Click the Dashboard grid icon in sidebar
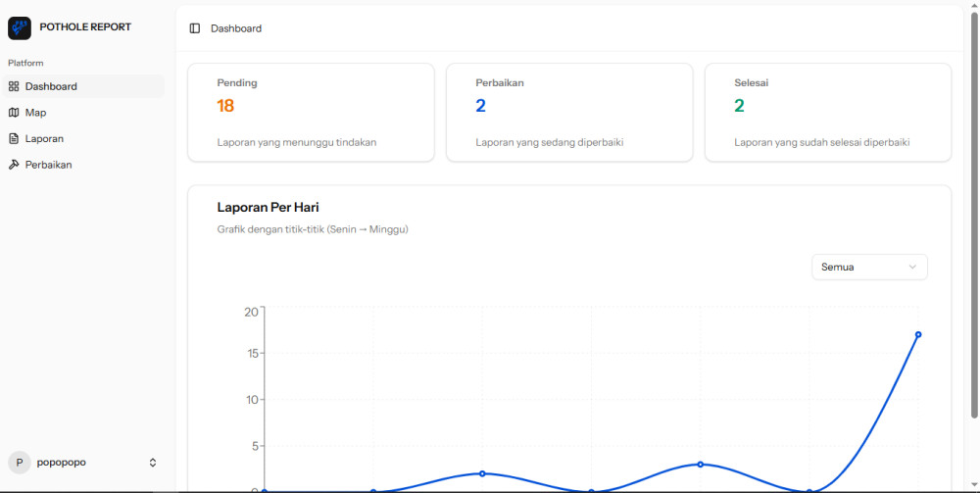Viewport: 980px width, 493px height. pyautogui.click(x=14, y=86)
